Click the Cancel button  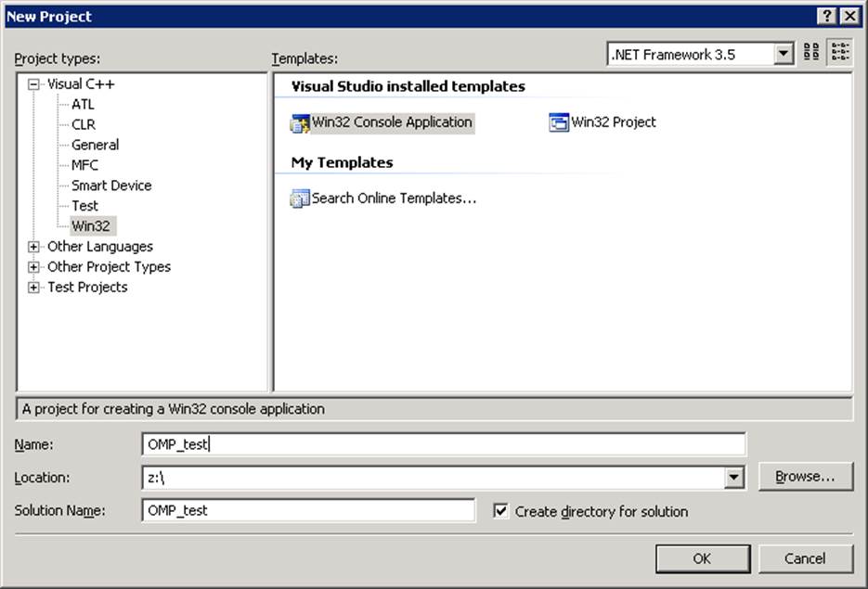pyautogui.click(x=805, y=558)
